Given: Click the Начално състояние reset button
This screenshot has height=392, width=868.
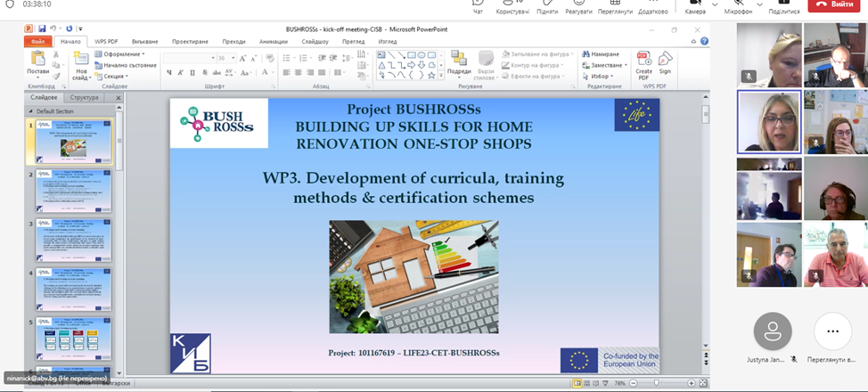Looking at the screenshot, I should [x=126, y=65].
